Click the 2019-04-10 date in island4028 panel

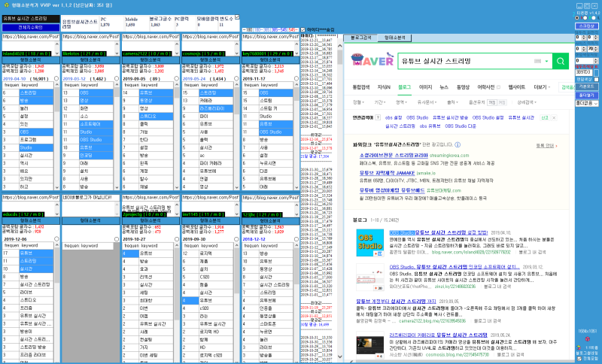click(14, 79)
